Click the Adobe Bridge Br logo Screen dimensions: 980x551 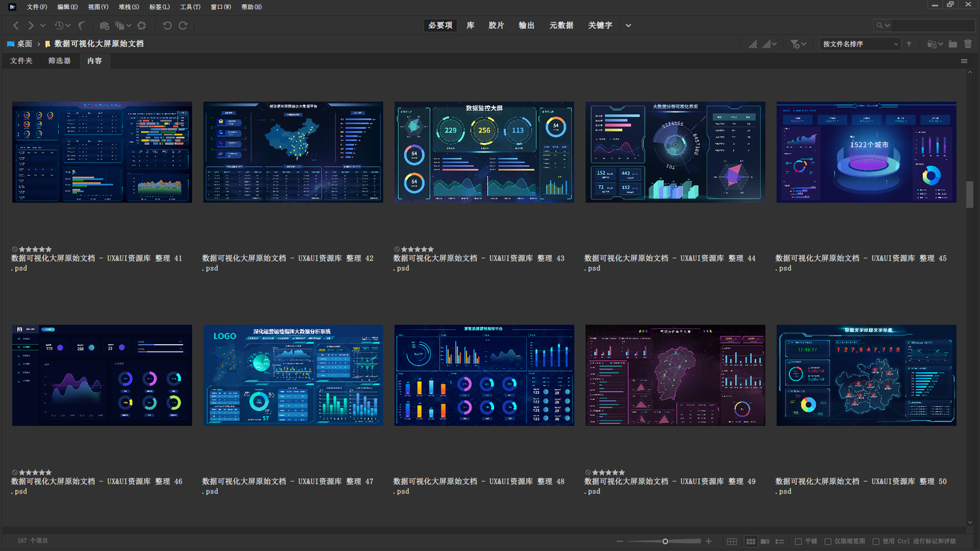click(12, 6)
